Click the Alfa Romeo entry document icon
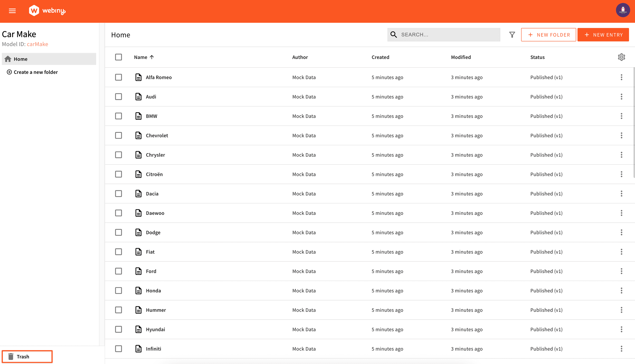635x364 pixels. 138,77
